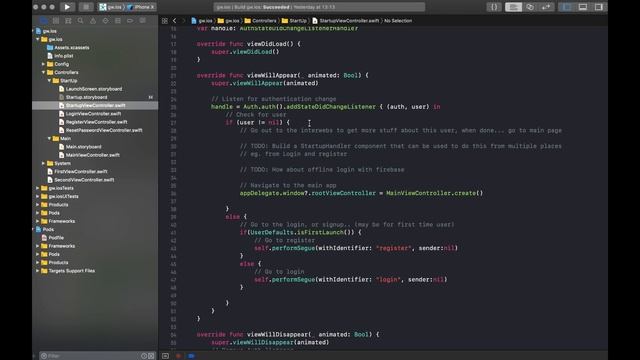Click the MainViewController.create() code line
Image resolution: width=640 pixels, height=360 pixels.
361,193
